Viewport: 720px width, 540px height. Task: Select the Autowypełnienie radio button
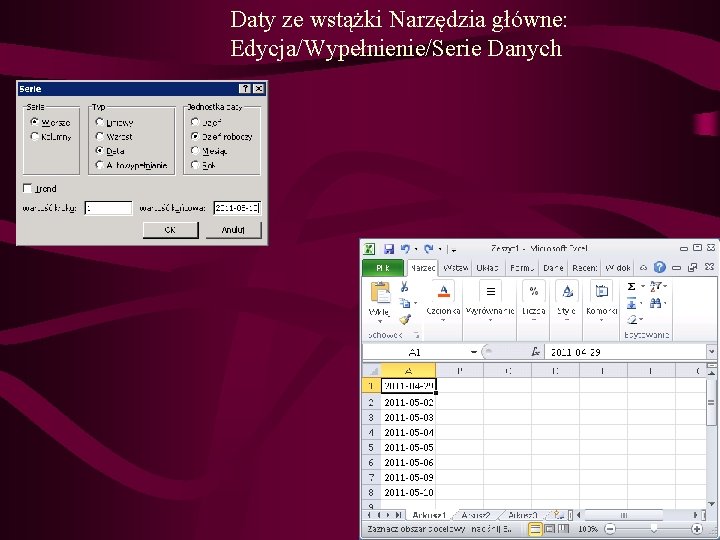click(x=100, y=165)
